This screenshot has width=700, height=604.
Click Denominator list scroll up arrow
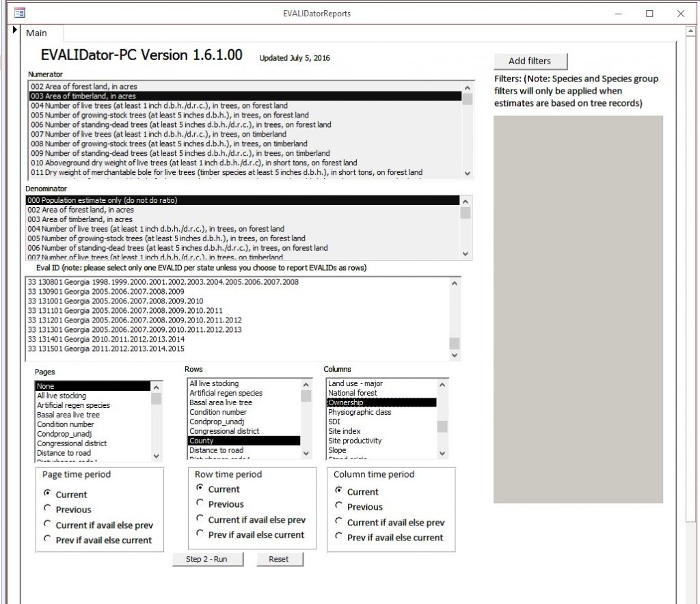tap(465, 202)
